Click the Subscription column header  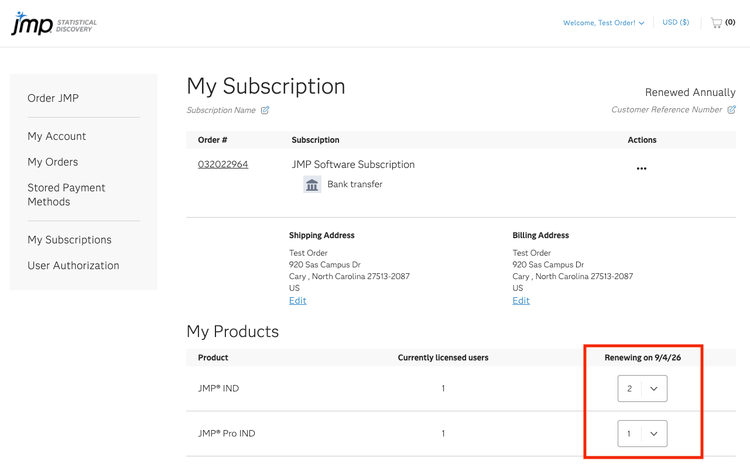tap(315, 140)
